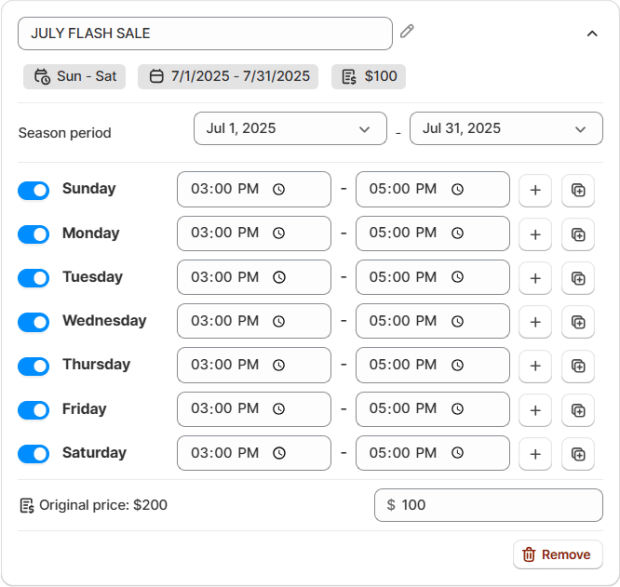Open clock picker for Wednesday end time
The height and width of the screenshot is (587, 620).
[x=457, y=321]
